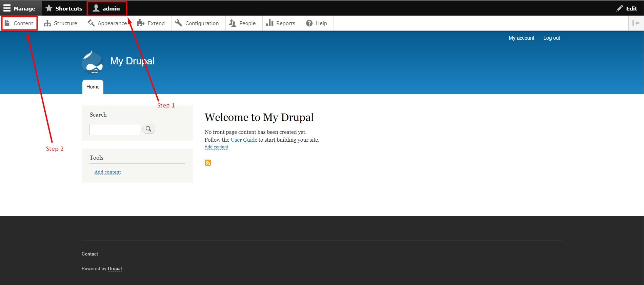The image size is (644, 285).
Task: Focus the Search text field
Action: click(x=115, y=129)
